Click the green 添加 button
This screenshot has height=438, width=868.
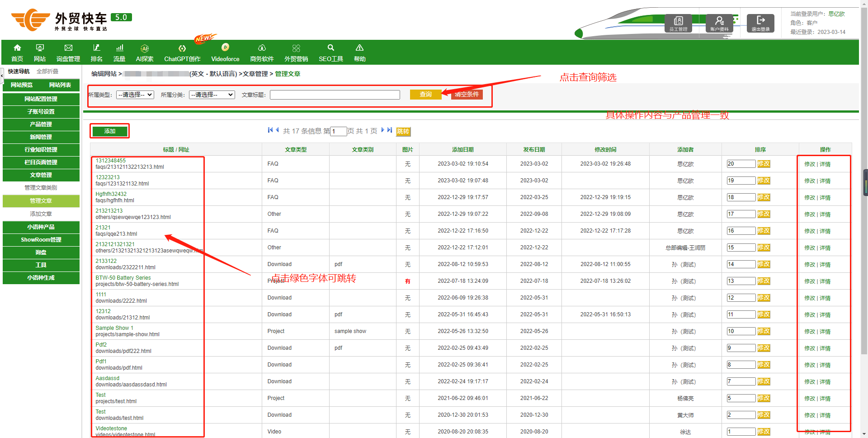point(110,131)
